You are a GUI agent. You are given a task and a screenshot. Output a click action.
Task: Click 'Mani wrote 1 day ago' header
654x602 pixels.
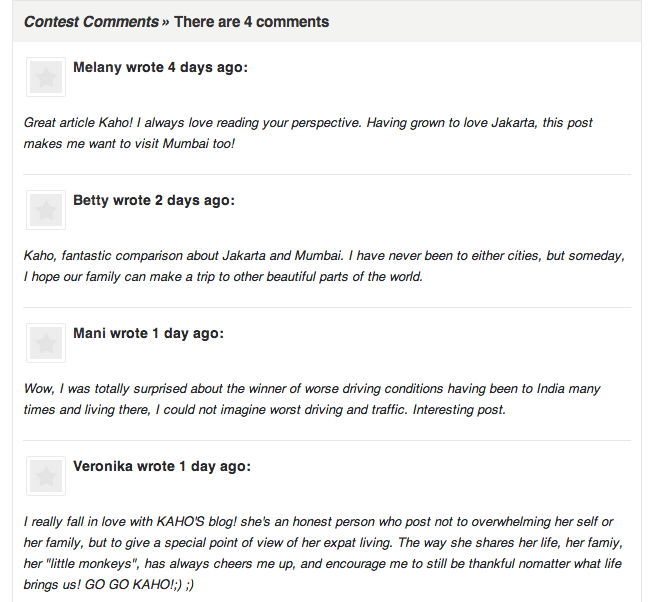pos(148,333)
